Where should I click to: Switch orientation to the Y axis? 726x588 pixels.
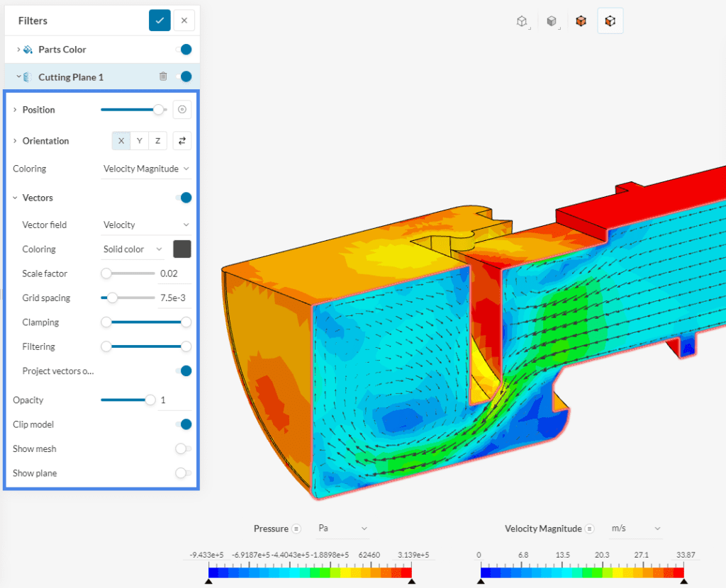pyautogui.click(x=138, y=140)
